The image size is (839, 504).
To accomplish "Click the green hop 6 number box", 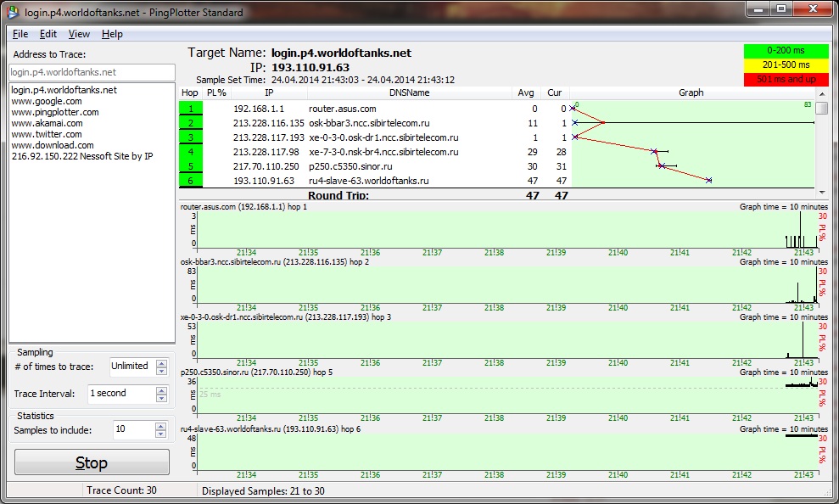I will click(191, 181).
